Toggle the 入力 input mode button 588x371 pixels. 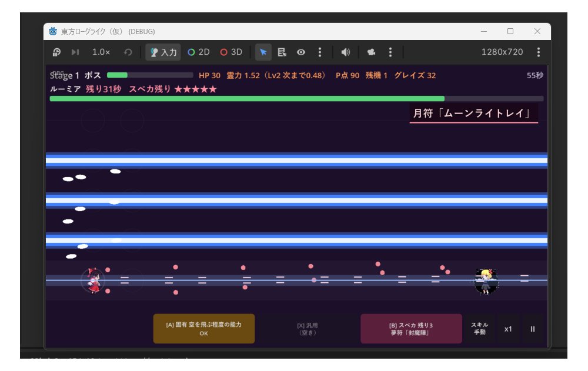[x=163, y=52]
